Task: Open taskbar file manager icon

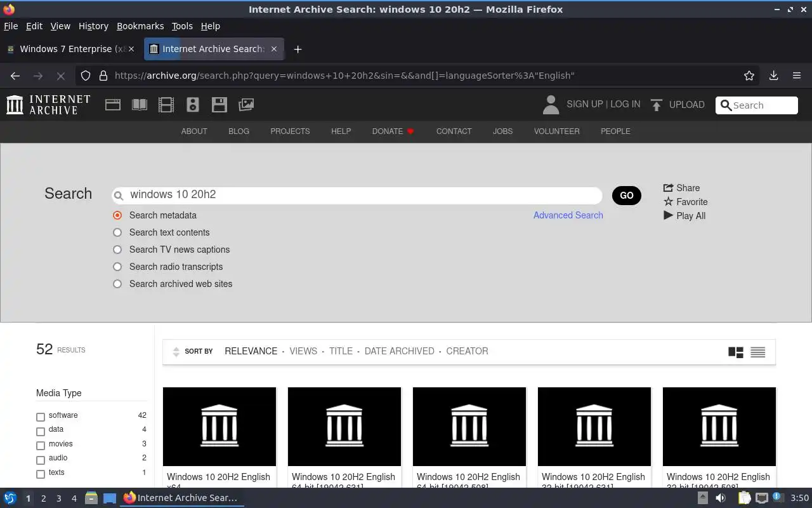Action: [91, 498]
